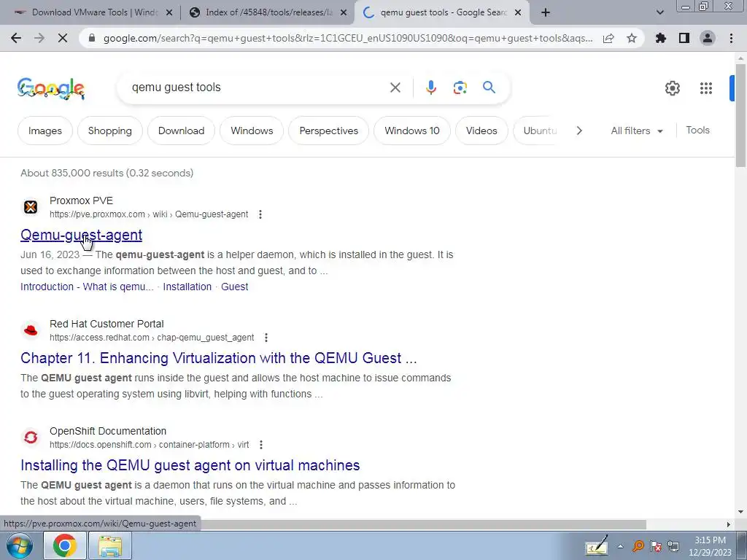Select the Perspectives filter
This screenshot has width=747, height=560.
point(329,131)
